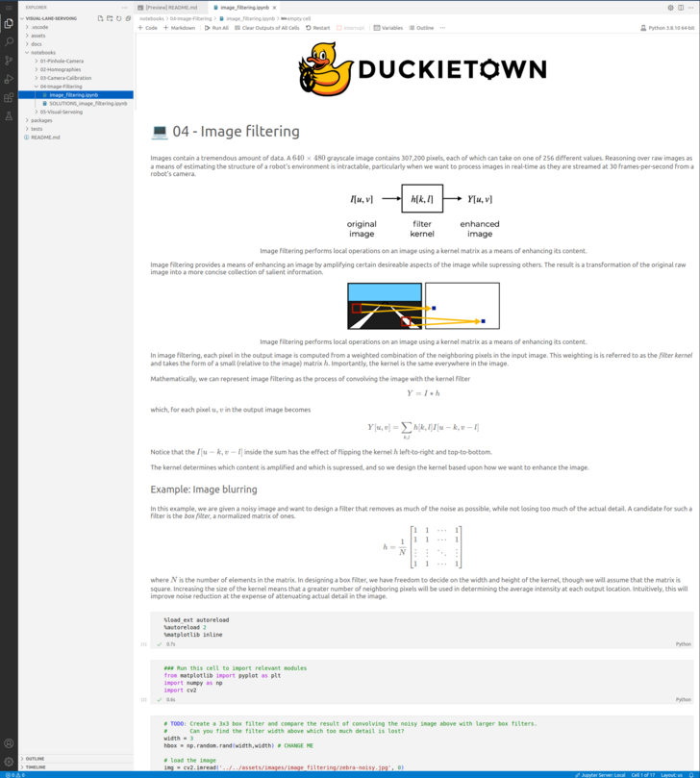Add a new Markdown cell

click(x=179, y=28)
